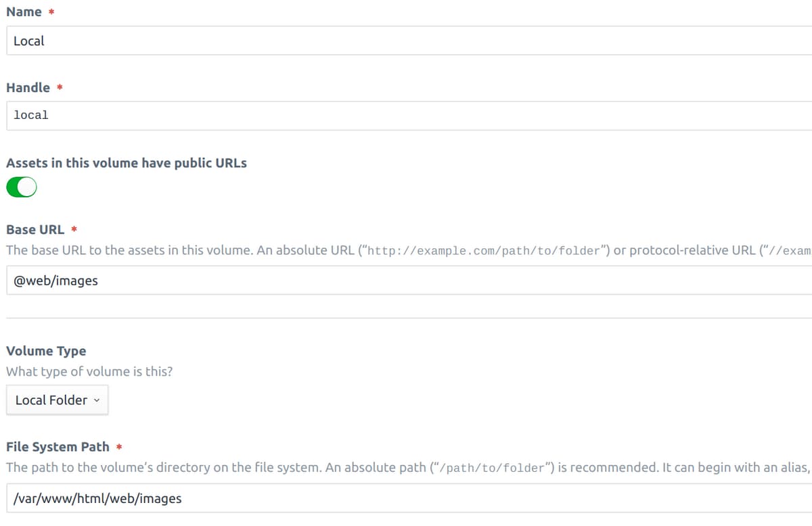
Task: Click the File System Path input field
Action: 409,498
